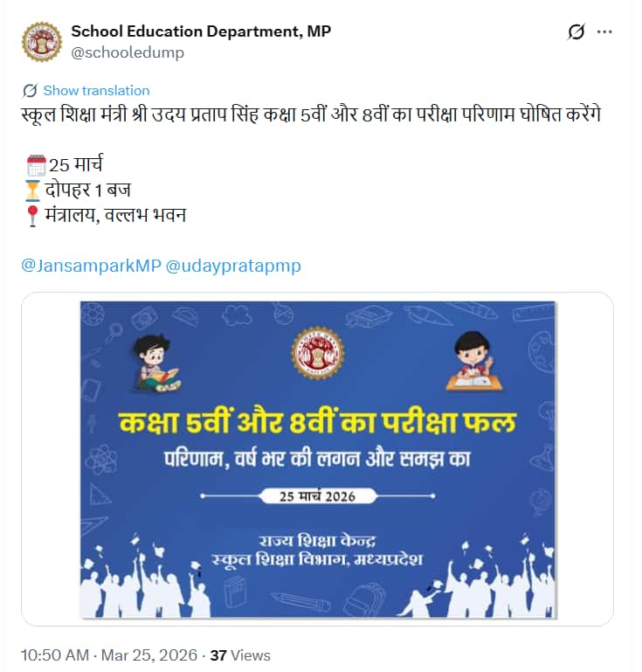Click the Grok icon next to Show translation
The width and height of the screenshot is (642, 672).
[30, 90]
